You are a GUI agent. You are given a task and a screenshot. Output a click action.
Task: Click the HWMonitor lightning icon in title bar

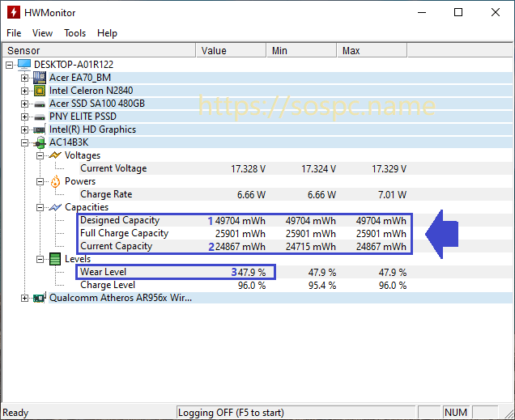click(13, 12)
